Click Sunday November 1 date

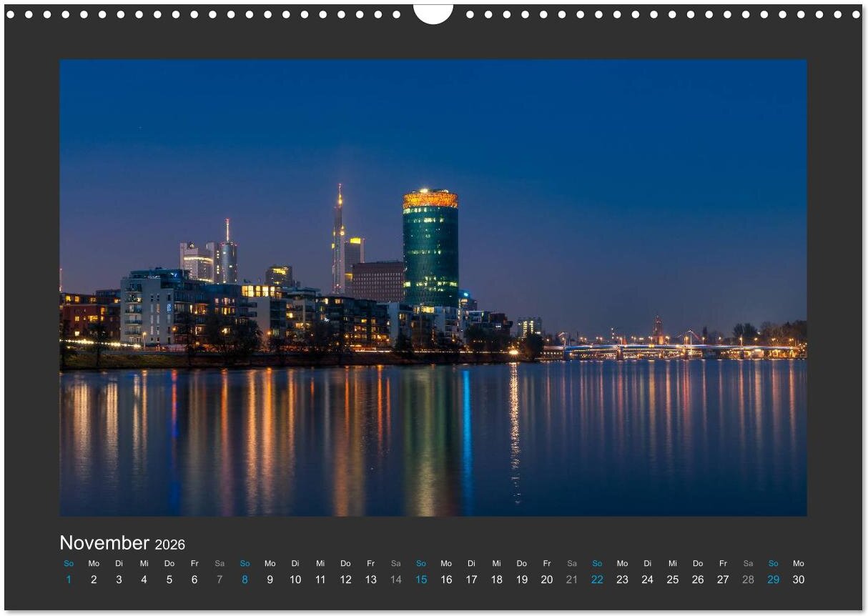click(x=69, y=580)
